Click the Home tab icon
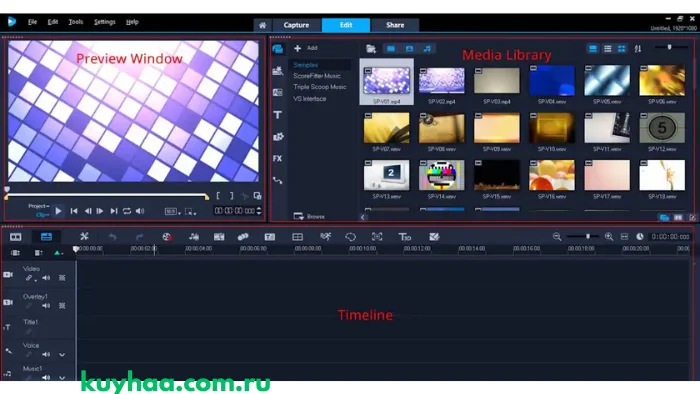 point(262,25)
